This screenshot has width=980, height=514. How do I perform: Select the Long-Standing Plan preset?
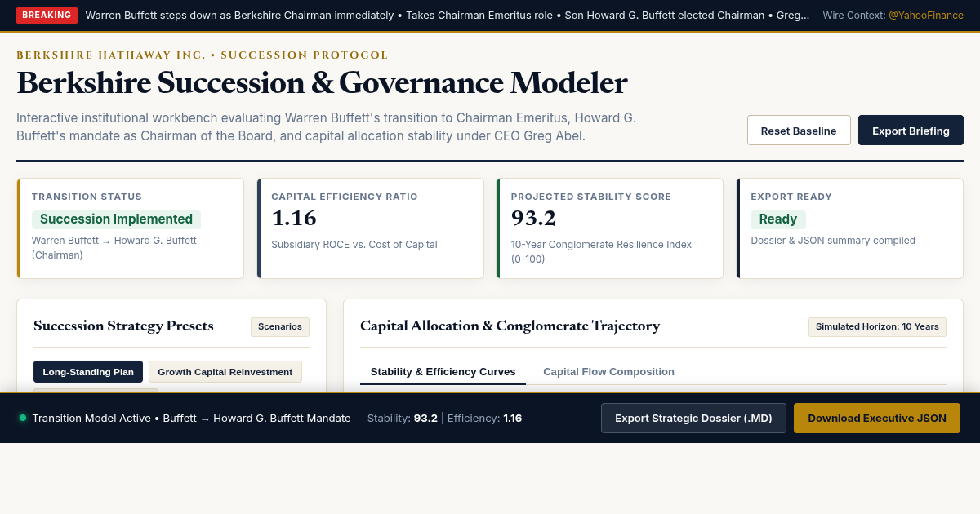point(88,371)
